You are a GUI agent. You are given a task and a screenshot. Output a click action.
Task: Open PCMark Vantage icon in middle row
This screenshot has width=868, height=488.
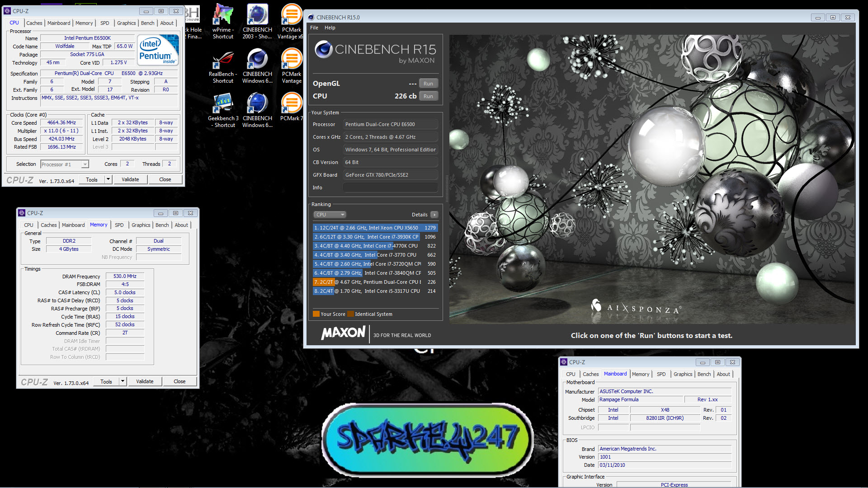tap(292, 67)
